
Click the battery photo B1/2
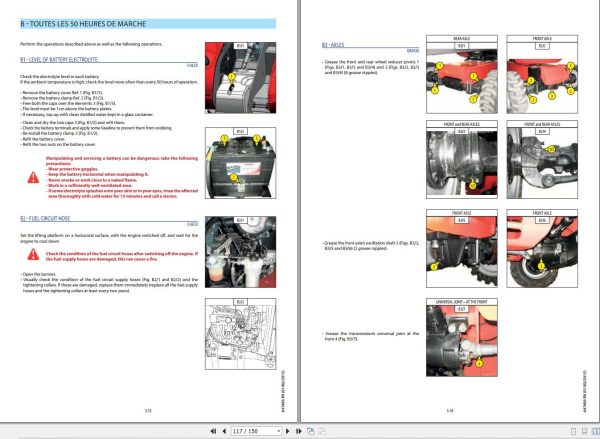tap(240, 163)
